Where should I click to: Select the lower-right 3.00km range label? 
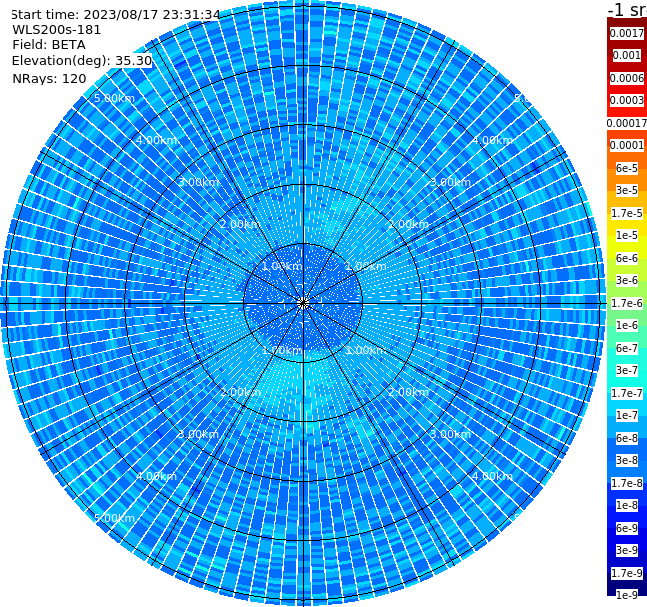450,434
